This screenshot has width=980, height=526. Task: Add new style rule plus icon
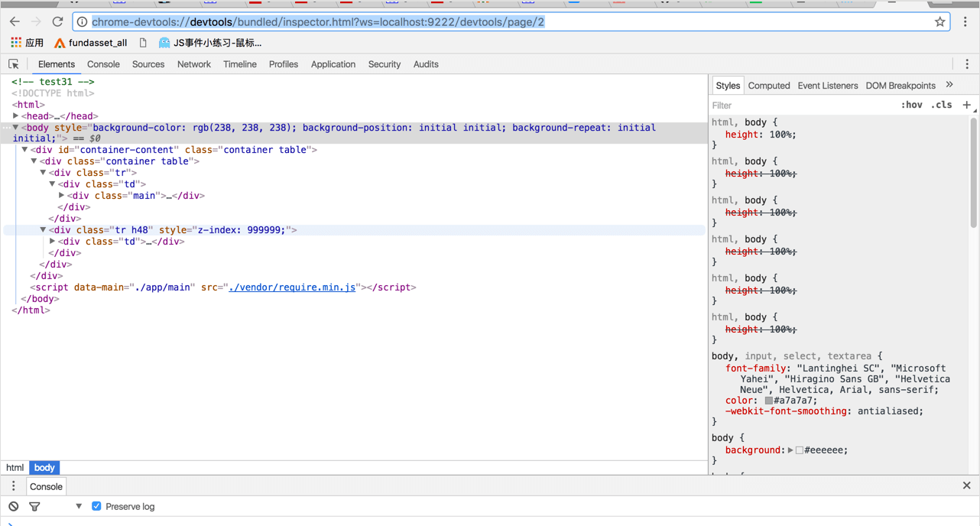tap(967, 106)
